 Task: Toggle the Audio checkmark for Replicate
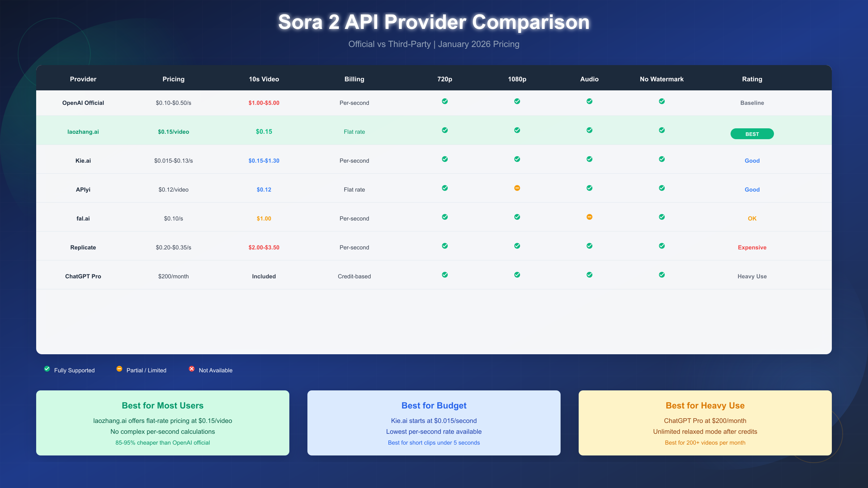click(589, 246)
